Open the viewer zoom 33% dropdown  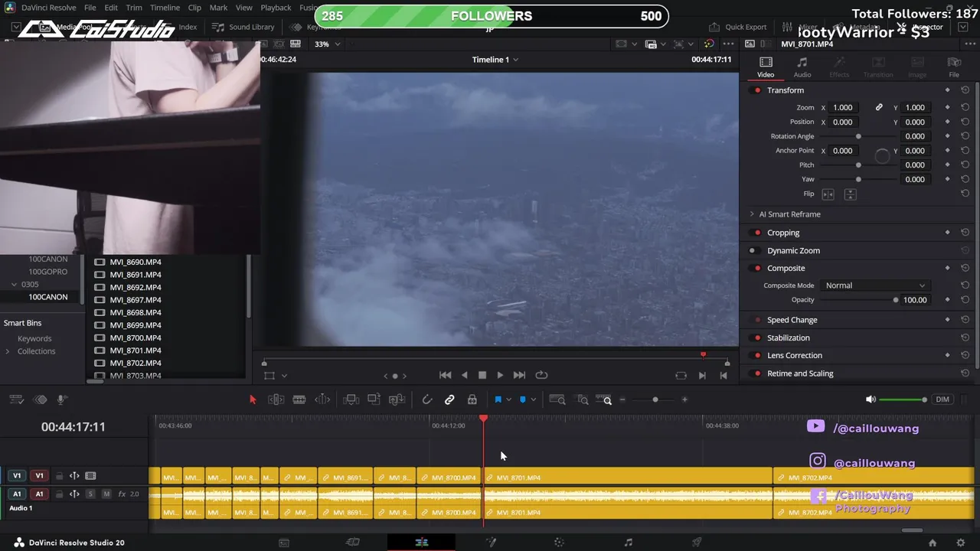coord(327,44)
